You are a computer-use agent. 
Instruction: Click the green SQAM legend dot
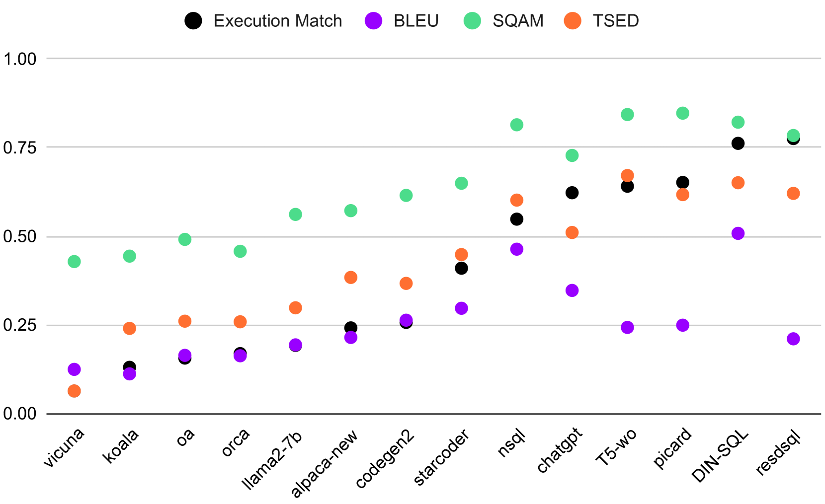point(472,21)
